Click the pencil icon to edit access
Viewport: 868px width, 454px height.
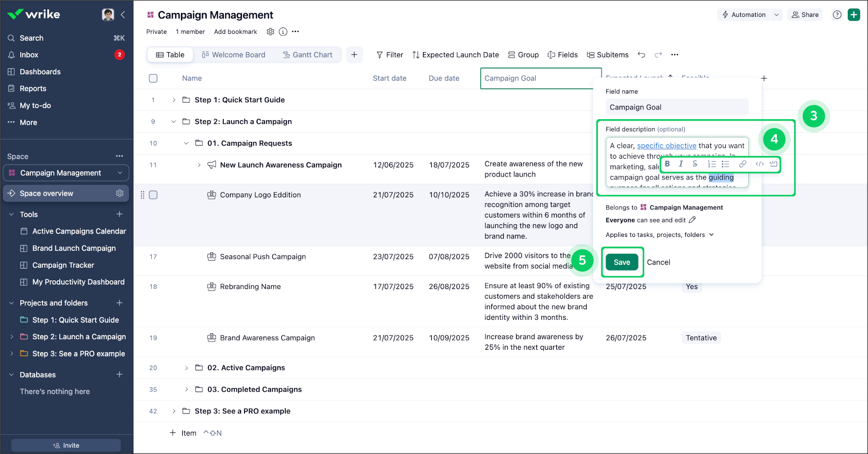[692, 220]
